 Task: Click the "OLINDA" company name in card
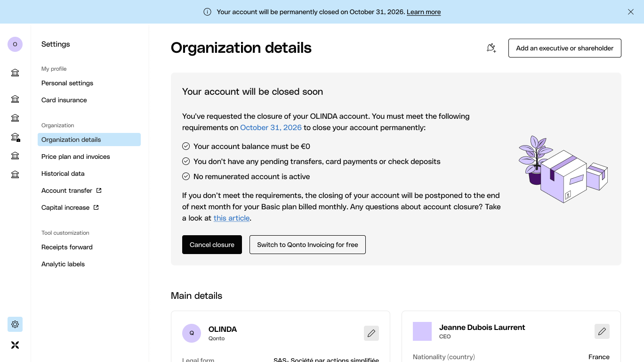tap(223, 329)
